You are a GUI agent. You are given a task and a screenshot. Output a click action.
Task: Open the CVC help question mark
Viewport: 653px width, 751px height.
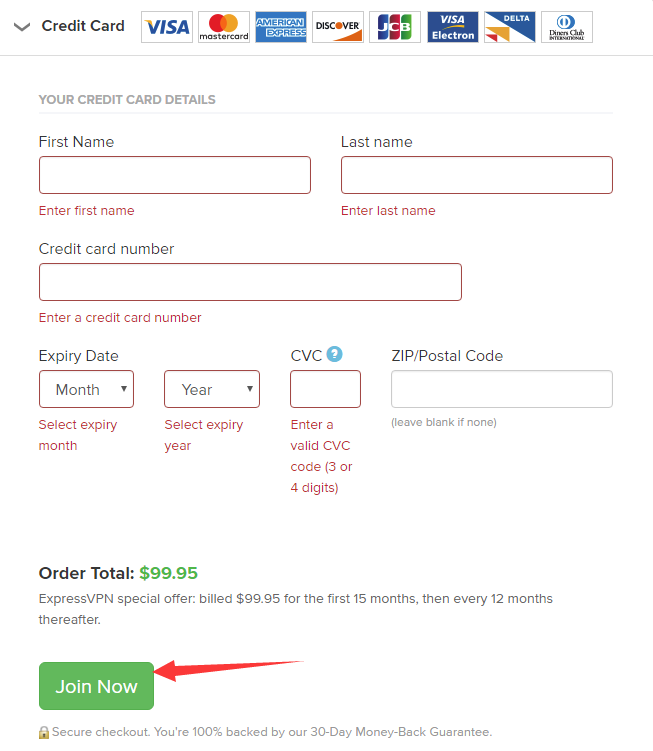[334, 354]
